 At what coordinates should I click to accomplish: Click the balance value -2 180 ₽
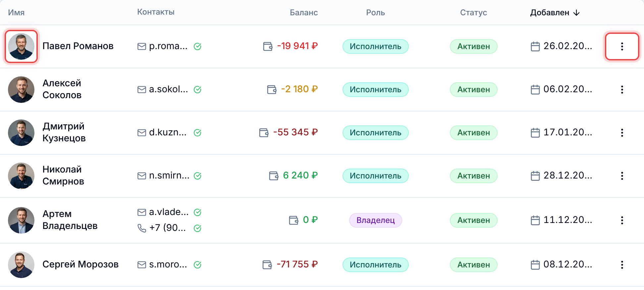[299, 89]
